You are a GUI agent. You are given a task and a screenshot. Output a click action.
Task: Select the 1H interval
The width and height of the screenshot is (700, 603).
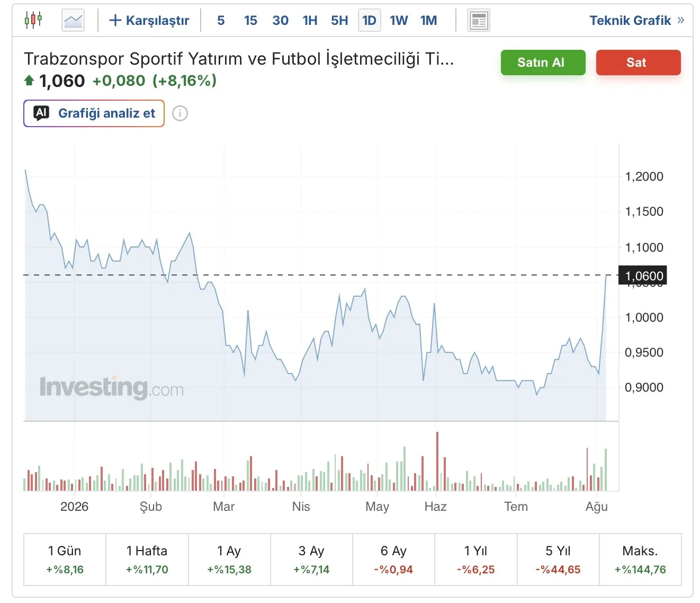(x=310, y=21)
